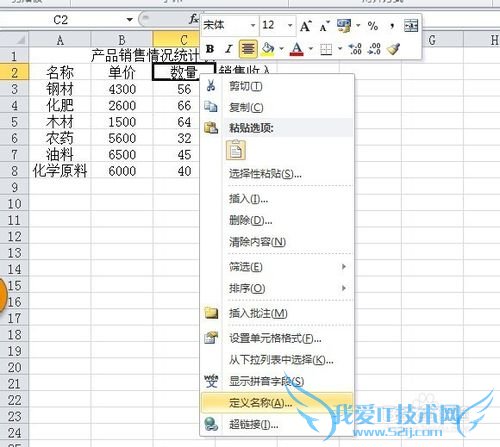
Task: Open the font size 12 dropdown
Action: click(290, 25)
